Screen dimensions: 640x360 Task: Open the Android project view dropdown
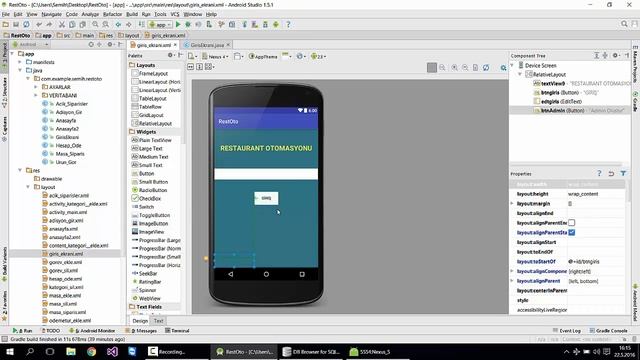(x=30, y=44)
